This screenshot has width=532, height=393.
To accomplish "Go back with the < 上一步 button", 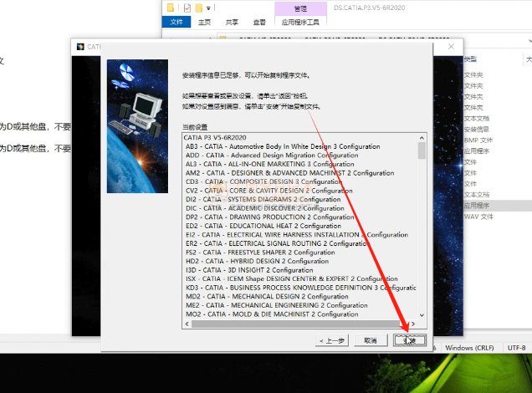I will click(332, 340).
